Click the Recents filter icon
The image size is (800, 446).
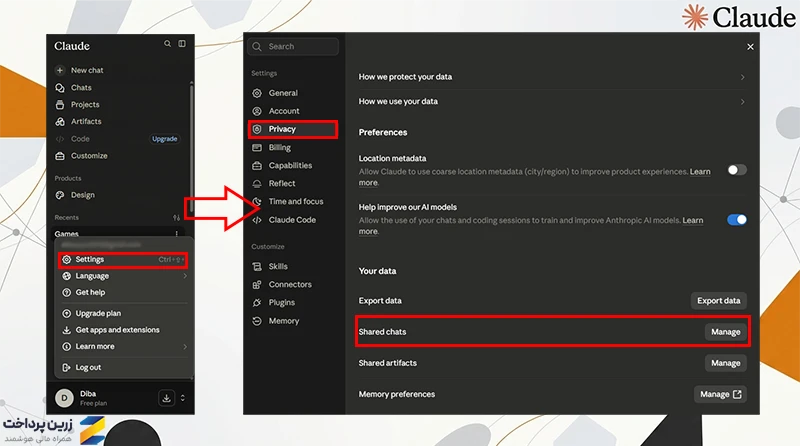click(177, 217)
